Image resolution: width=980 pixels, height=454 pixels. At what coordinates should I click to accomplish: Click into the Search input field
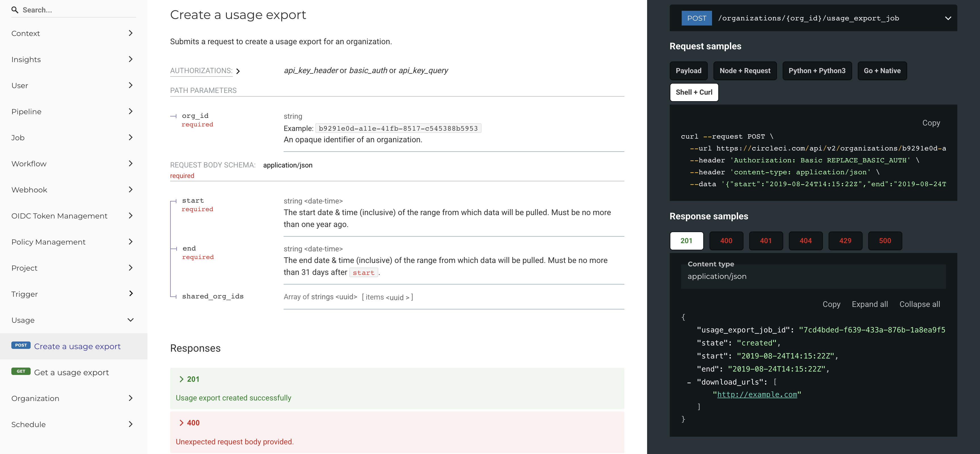(x=76, y=10)
